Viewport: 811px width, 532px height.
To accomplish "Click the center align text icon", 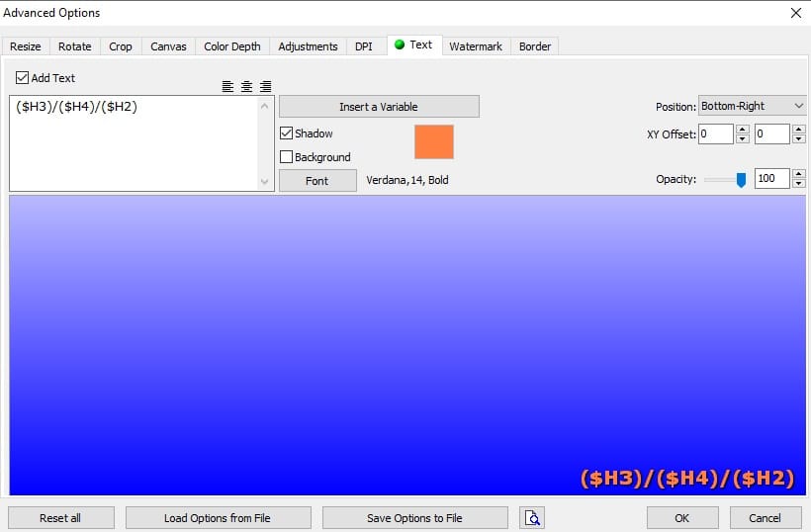I will coord(246,87).
